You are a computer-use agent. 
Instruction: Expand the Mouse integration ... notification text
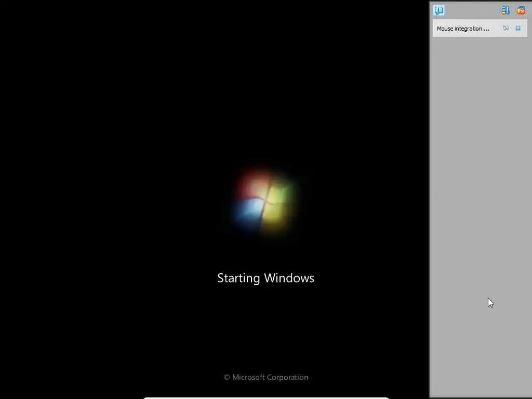[x=463, y=29]
